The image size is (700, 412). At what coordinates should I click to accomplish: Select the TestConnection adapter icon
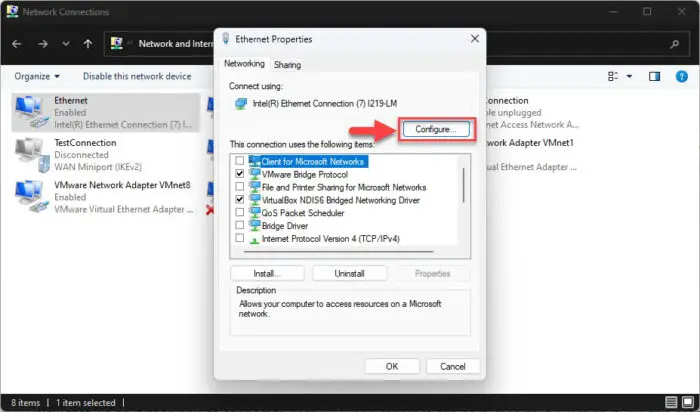point(32,154)
